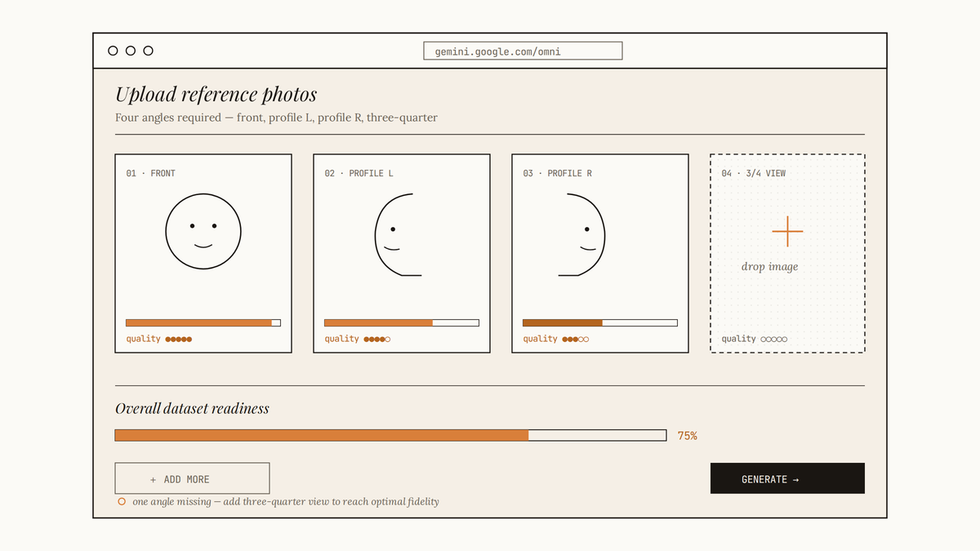This screenshot has height=551, width=980.
Task: Click the quality progress bar on the Front card
Action: (203, 323)
